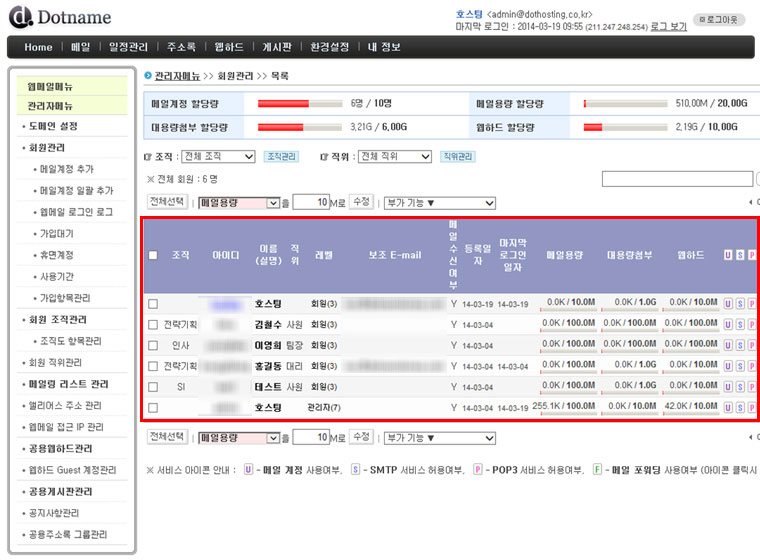Screen dimensions: 760x560
Task: Check the checkbox for 김철수 row
Action: tap(153, 324)
